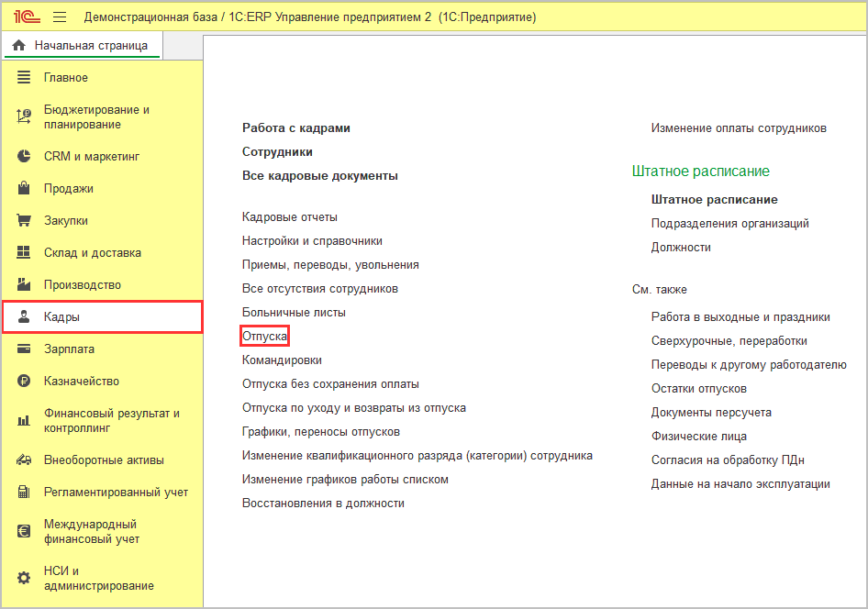Viewport: 868px width, 609px height.
Task: Open the hamburger main menu icon
Action: pyautogui.click(x=60, y=17)
